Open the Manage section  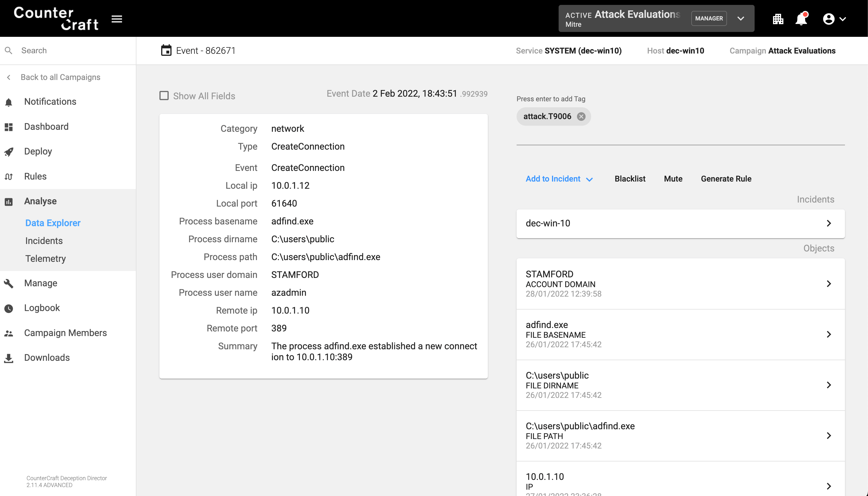41,283
